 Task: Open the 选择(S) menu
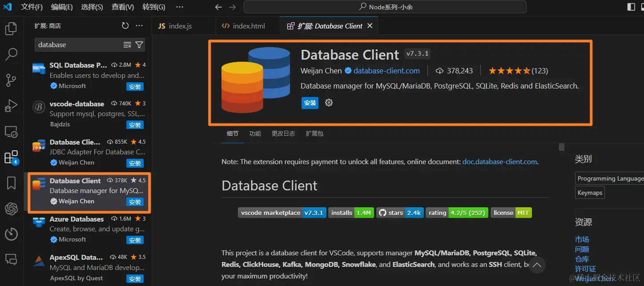click(92, 7)
